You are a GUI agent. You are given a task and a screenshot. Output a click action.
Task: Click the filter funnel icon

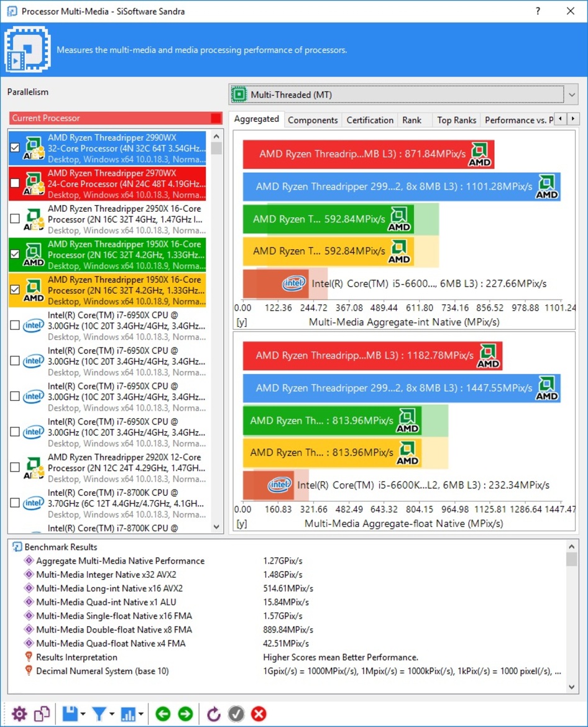[x=99, y=713]
